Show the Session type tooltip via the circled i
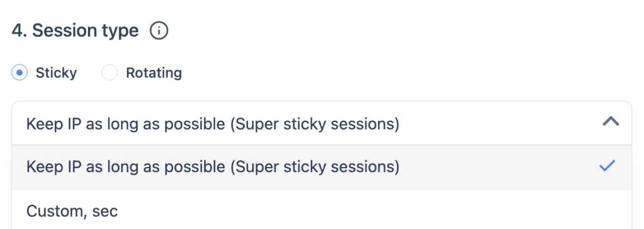 click(x=159, y=31)
